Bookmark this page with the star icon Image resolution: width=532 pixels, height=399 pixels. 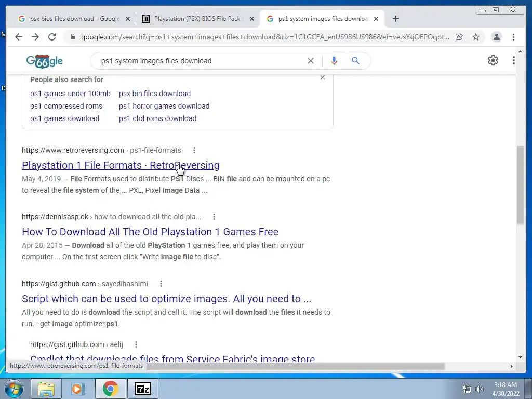click(476, 37)
